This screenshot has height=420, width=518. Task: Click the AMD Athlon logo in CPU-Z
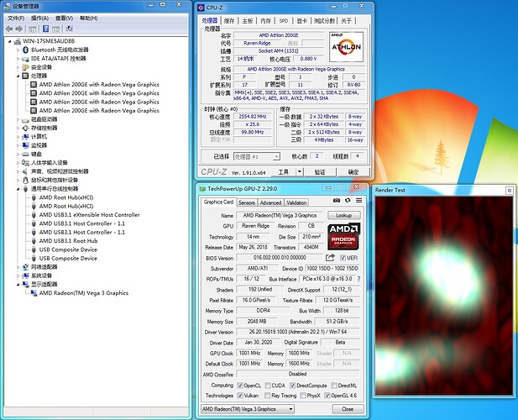346,46
